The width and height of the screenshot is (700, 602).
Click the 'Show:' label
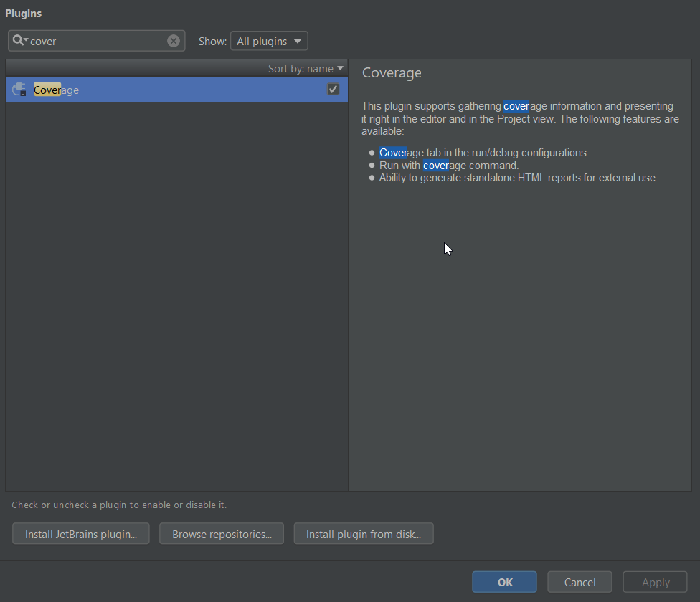point(212,42)
